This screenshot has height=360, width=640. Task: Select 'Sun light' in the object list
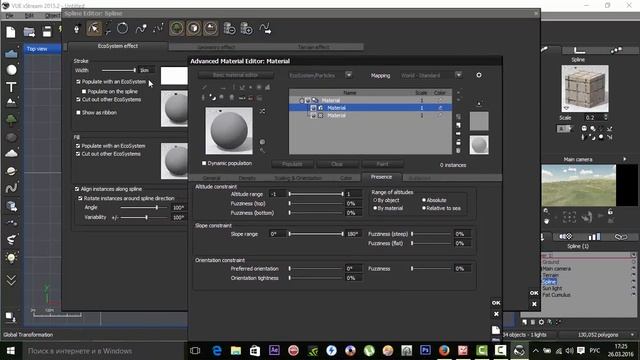552,288
